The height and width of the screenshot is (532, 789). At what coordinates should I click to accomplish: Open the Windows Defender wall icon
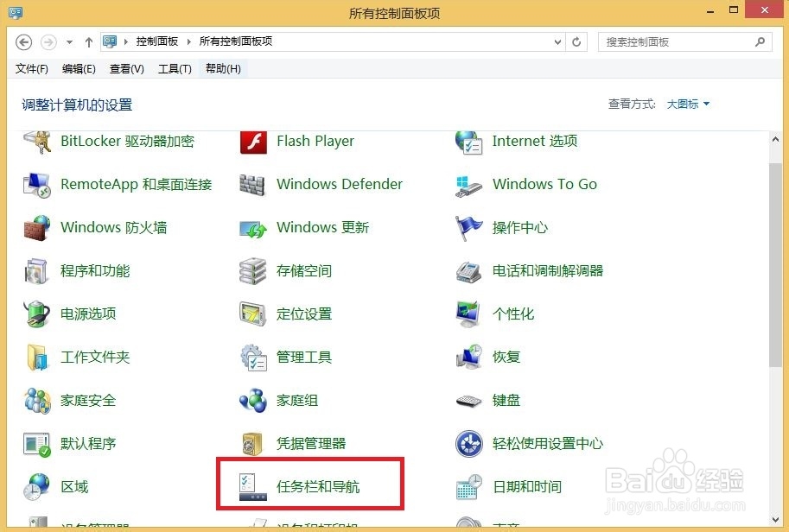(x=252, y=185)
